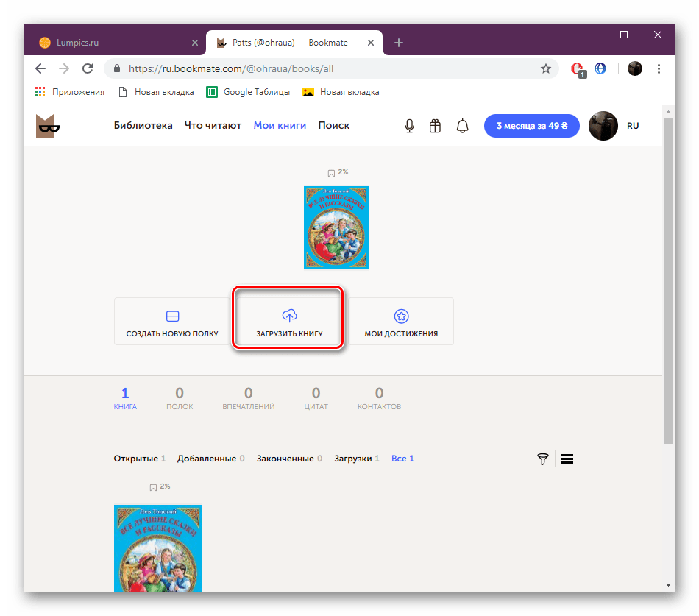Open user profile picture in header
This screenshot has width=699, height=616.
603,126
